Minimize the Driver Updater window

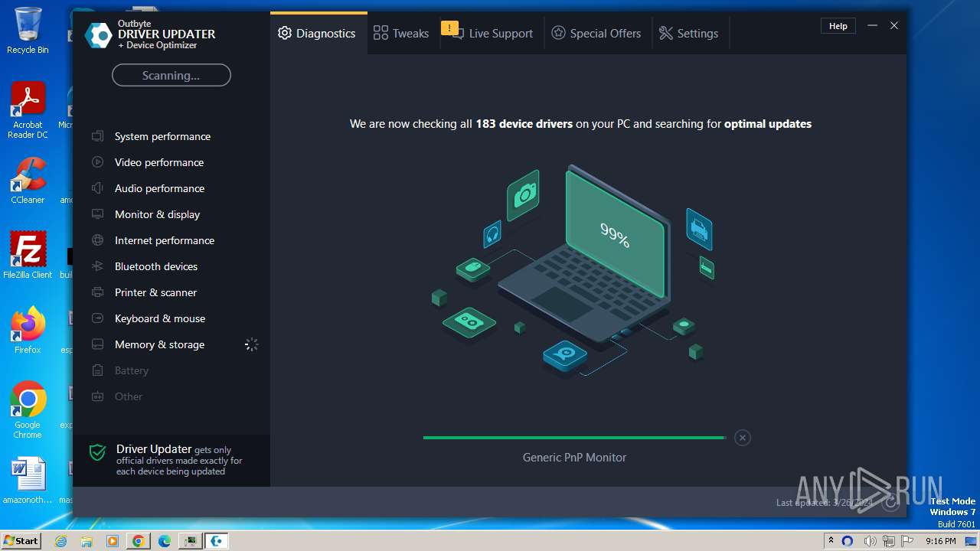point(872,26)
